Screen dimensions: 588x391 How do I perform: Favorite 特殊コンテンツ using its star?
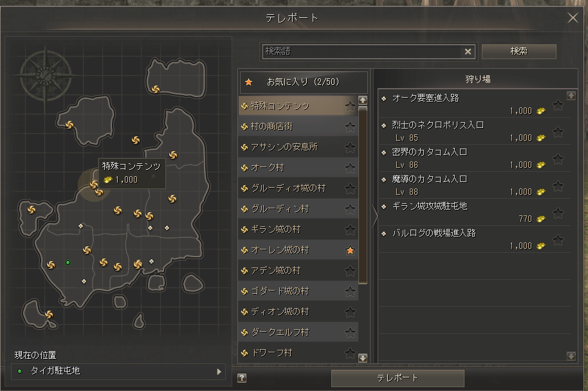pyautogui.click(x=350, y=106)
